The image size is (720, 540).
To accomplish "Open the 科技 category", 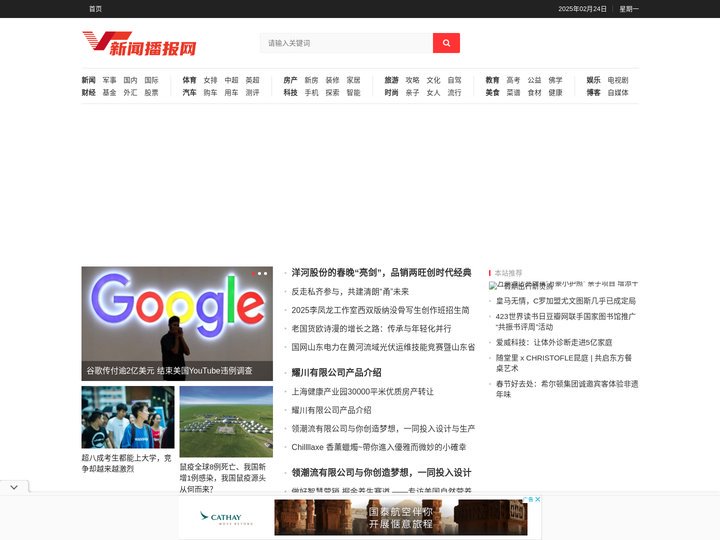I will [x=290, y=92].
